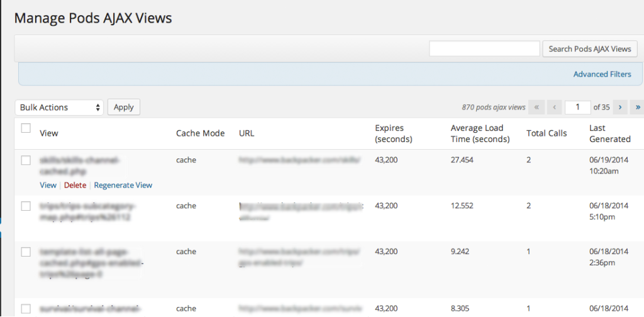Click the 06/19/2014 10:20am date cell
Viewport: 644px width, 317px height.
pyautogui.click(x=609, y=165)
